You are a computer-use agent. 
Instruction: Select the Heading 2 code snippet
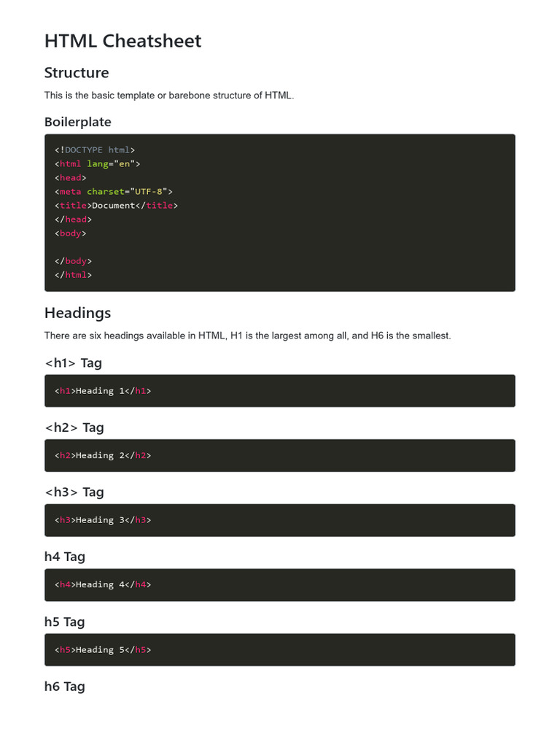[x=103, y=455]
